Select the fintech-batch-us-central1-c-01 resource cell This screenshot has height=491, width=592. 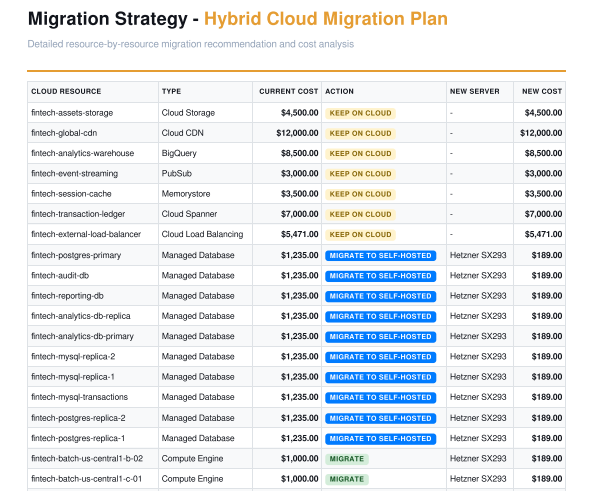(93, 479)
